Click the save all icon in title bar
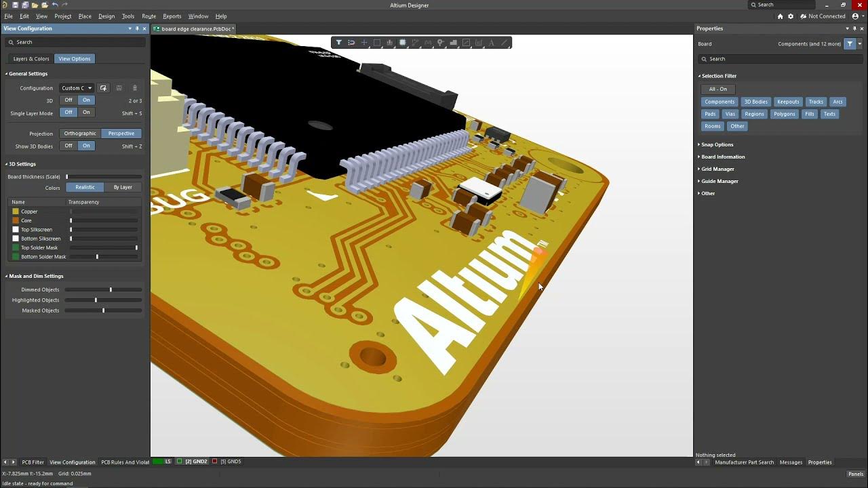868x488 pixels. coord(25,5)
